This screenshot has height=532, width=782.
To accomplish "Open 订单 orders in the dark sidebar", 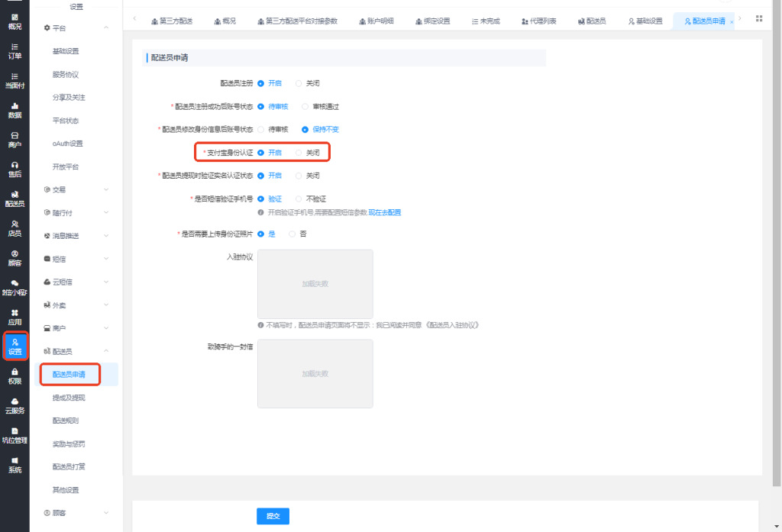I will (x=15, y=51).
